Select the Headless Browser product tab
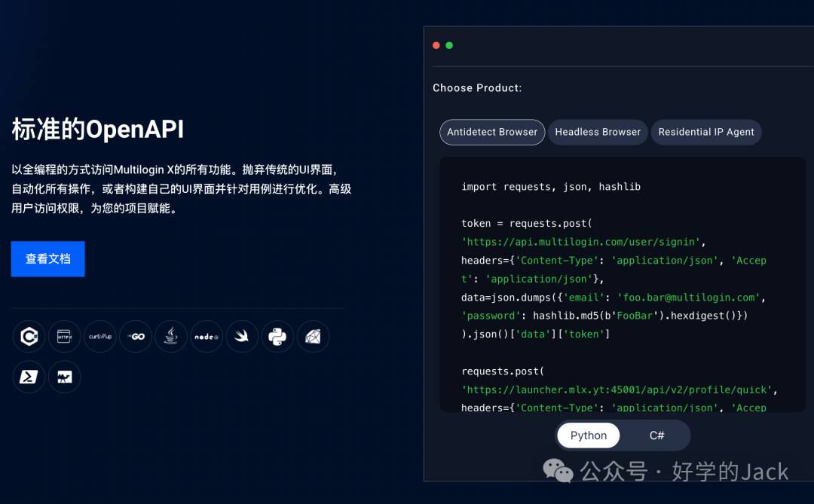 [x=598, y=133]
